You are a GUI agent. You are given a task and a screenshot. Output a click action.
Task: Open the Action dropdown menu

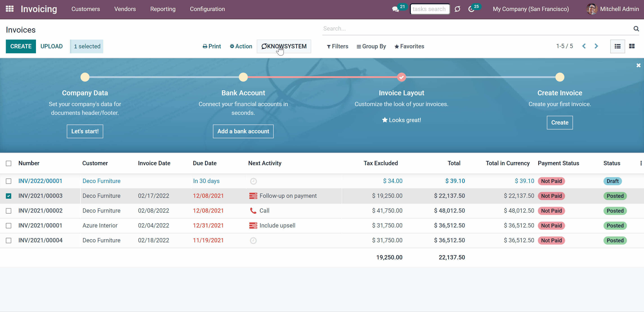coord(241,46)
